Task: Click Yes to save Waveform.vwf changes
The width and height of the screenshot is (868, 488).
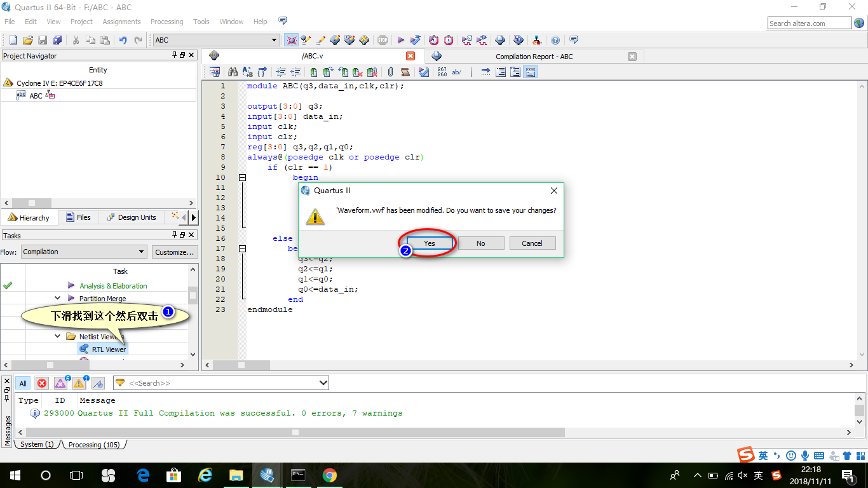Action: click(x=430, y=243)
